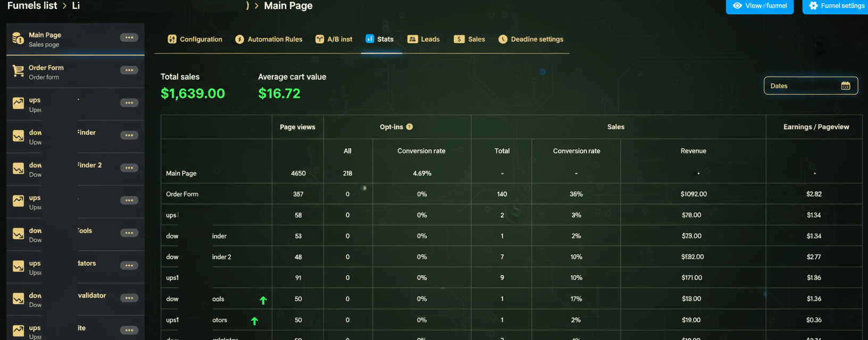Open the Sales tab
This screenshot has width=868, height=340.
click(470, 39)
